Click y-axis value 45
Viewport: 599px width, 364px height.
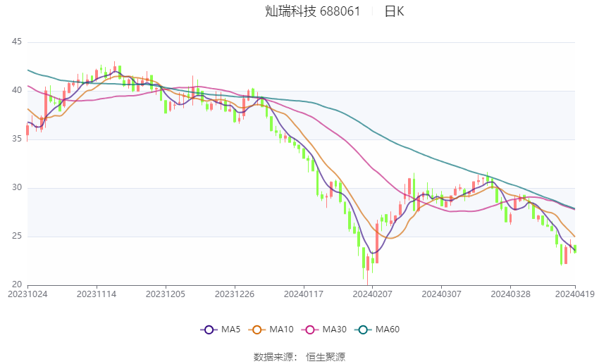(x=17, y=42)
